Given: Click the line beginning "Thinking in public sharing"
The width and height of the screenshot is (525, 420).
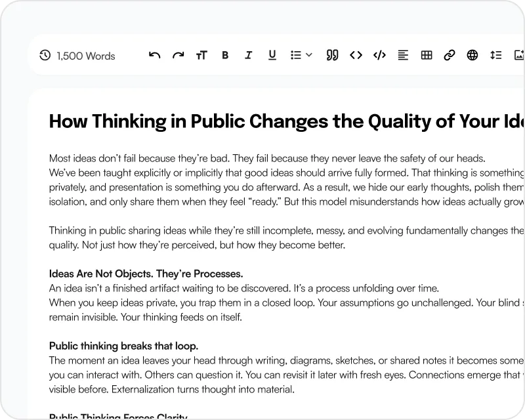Looking at the screenshot, I should point(287,230).
